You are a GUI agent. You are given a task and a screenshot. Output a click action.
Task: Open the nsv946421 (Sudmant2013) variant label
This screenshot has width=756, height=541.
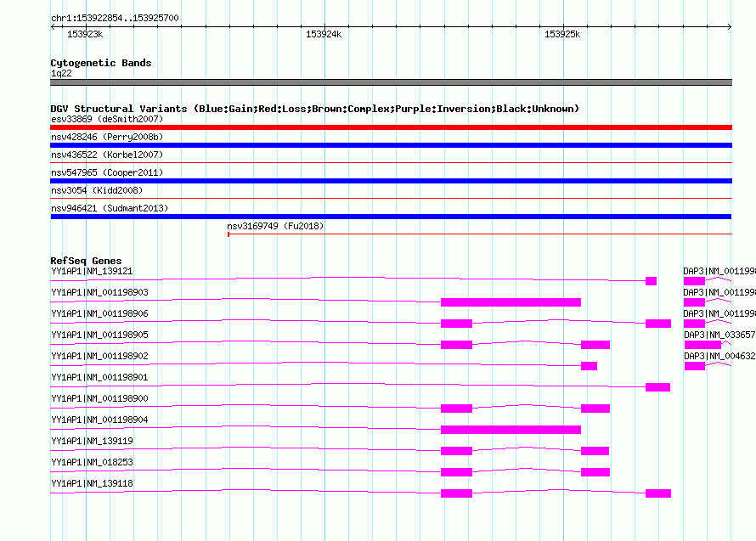[x=110, y=208]
